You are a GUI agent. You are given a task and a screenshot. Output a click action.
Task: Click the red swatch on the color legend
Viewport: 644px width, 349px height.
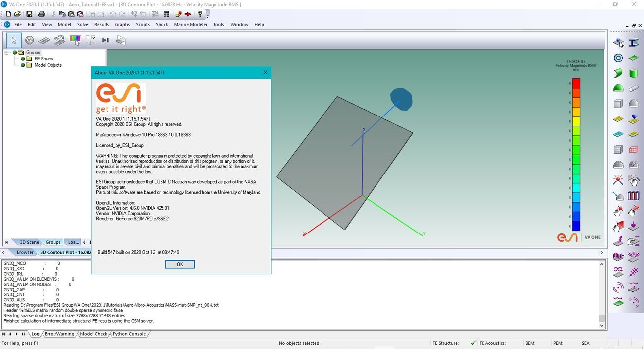(576, 83)
